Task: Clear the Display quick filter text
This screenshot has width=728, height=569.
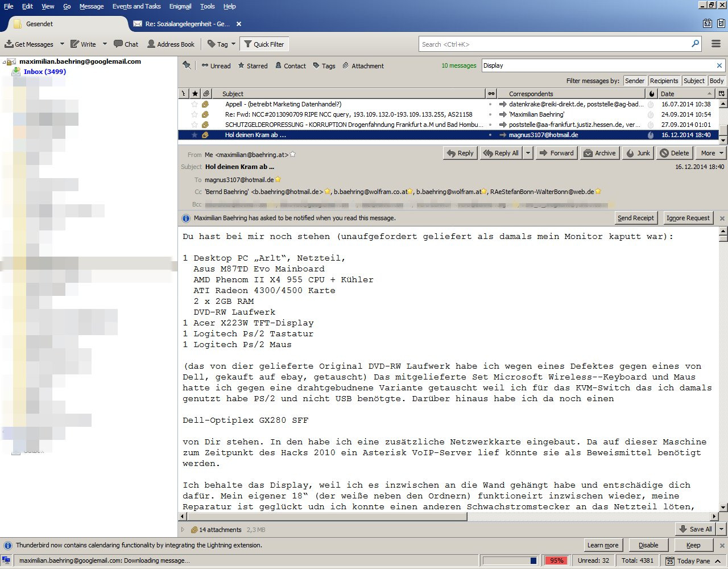Action: click(719, 65)
